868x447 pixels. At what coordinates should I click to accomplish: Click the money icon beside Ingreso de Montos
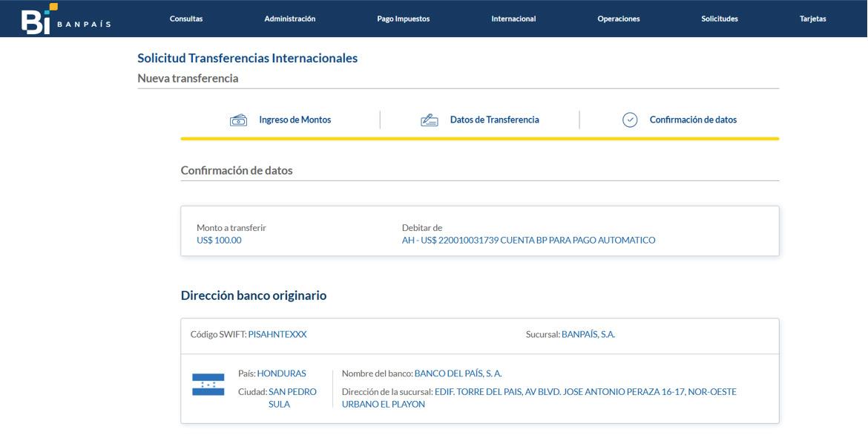coord(239,120)
